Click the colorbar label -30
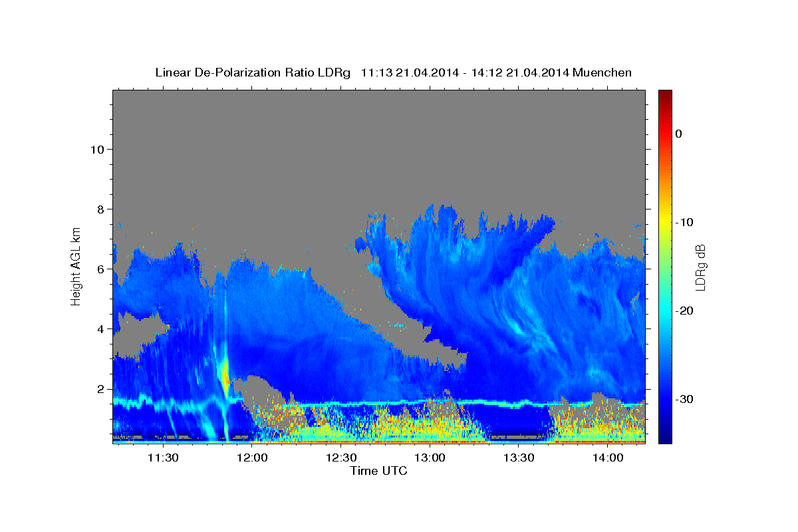The width and height of the screenshot is (798, 532). [684, 399]
